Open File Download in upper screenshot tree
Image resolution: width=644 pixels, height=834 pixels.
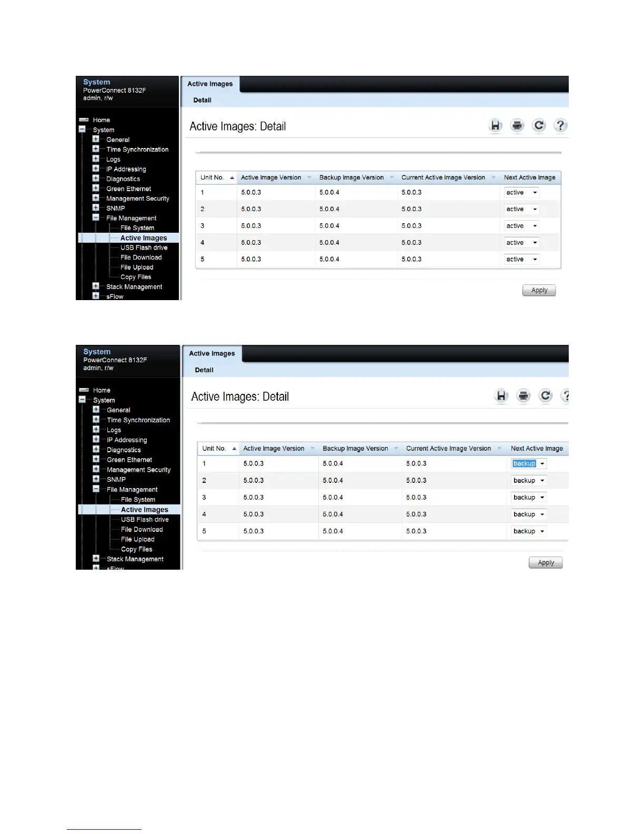click(141, 257)
